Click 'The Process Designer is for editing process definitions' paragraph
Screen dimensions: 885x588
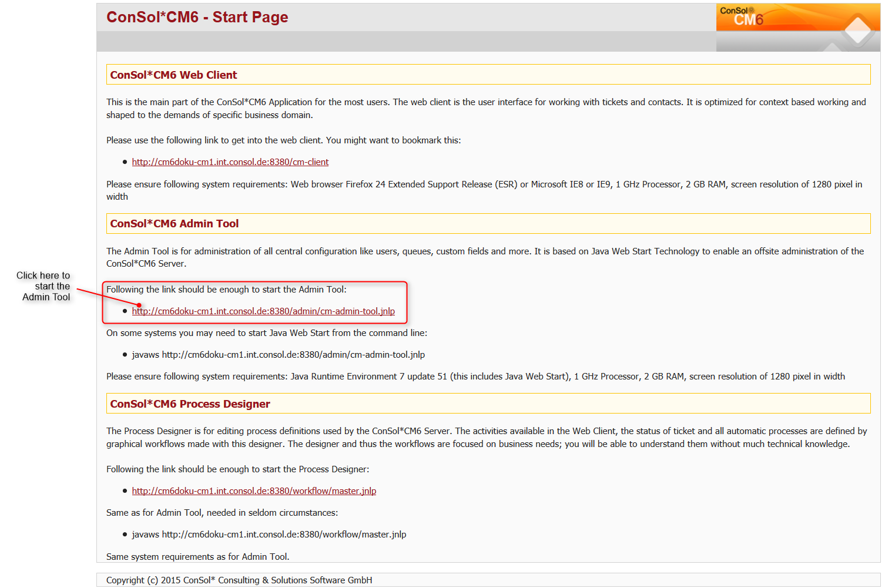coord(487,438)
